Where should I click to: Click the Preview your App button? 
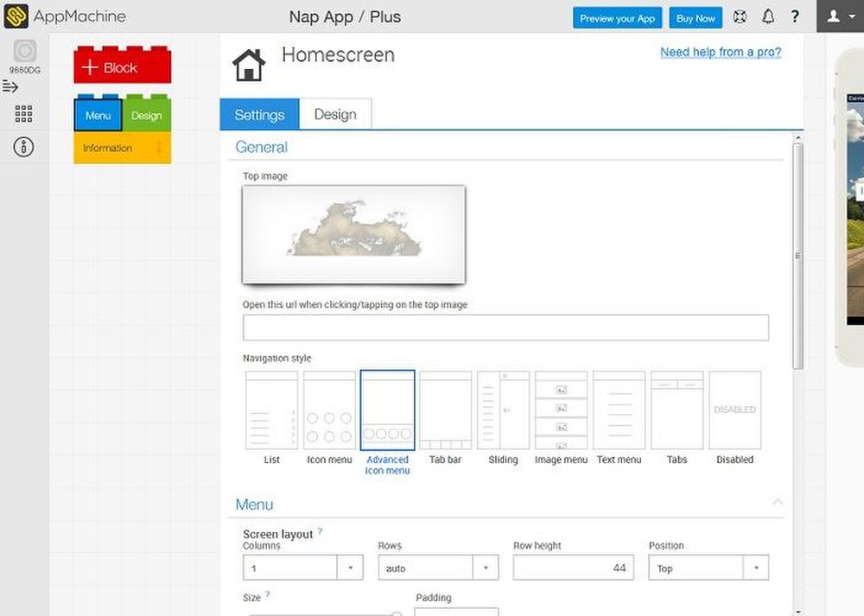click(x=618, y=18)
